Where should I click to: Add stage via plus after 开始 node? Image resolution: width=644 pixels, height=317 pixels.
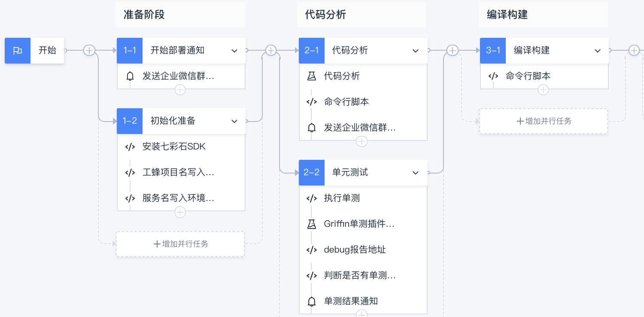(89, 51)
